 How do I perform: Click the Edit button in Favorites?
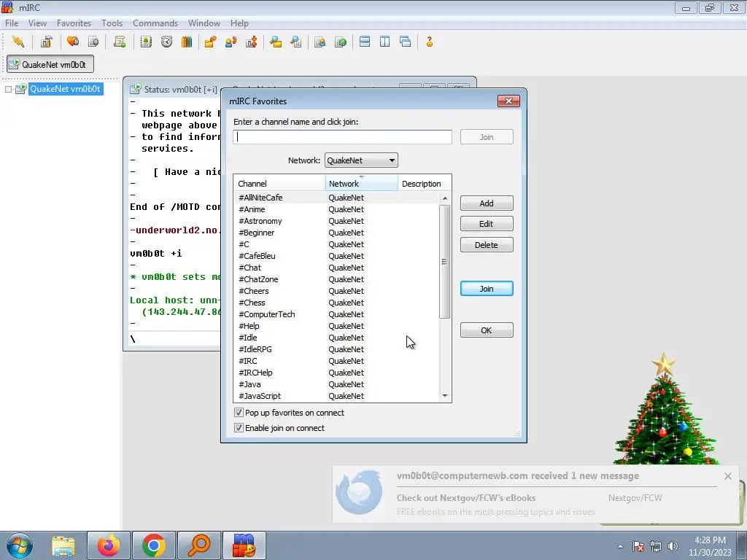(487, 224)
